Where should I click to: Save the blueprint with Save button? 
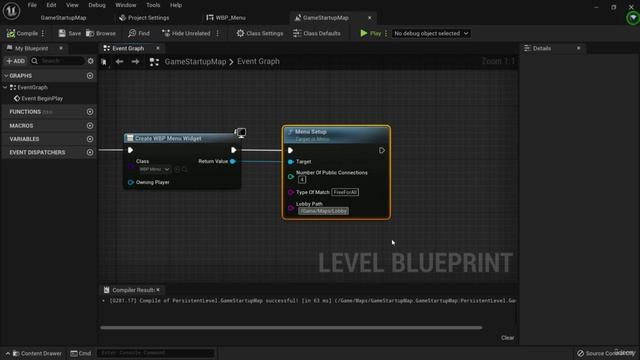(69, 33)
